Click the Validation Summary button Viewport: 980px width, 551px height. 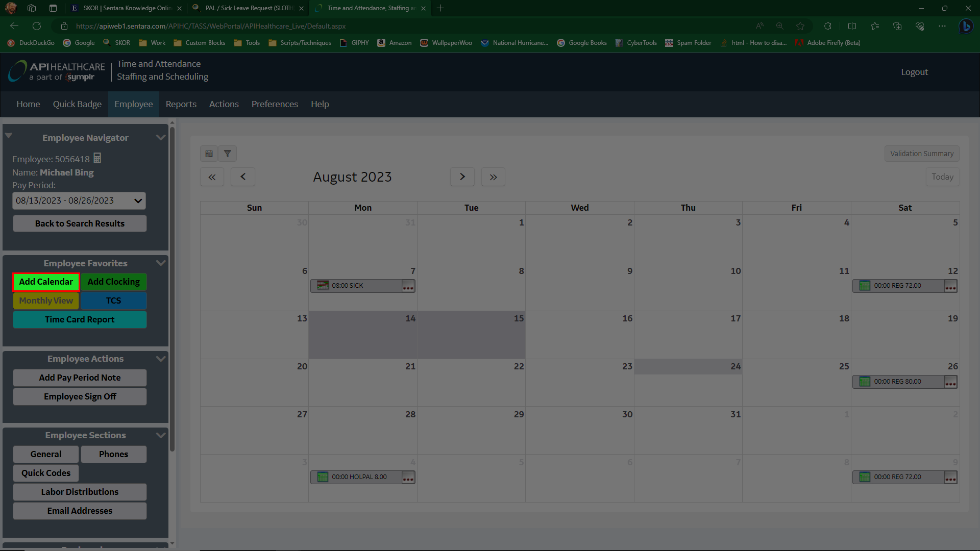coord(922,154)
